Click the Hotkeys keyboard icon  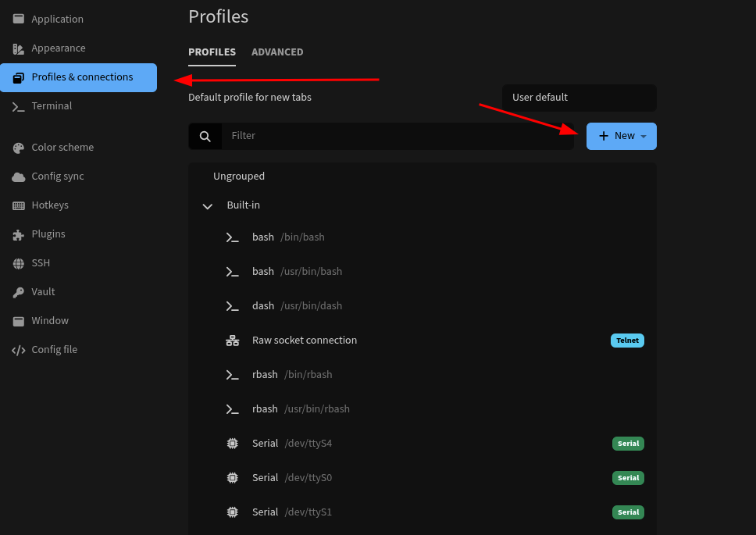point(19,205)
